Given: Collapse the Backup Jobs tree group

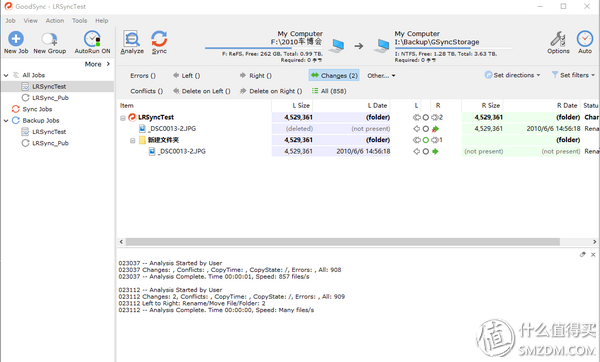Looking at the screenshot, I should click(x=6, y=121).
